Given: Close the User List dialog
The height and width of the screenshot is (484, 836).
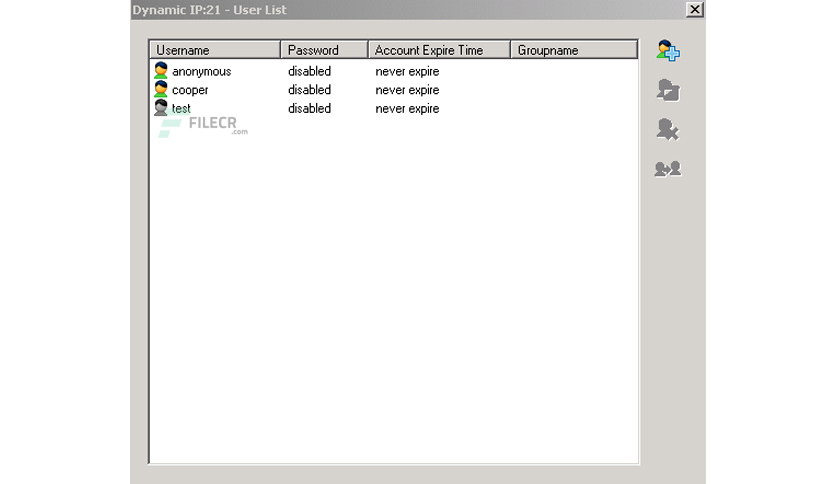Looking at the screenshot, I should [695, 10].
